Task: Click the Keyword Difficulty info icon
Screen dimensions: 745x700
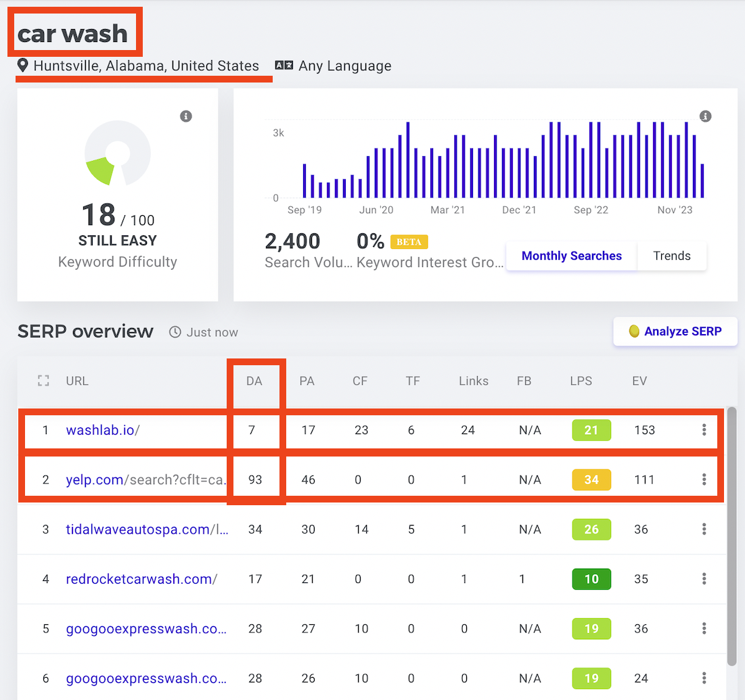Action: coord(186,116)
